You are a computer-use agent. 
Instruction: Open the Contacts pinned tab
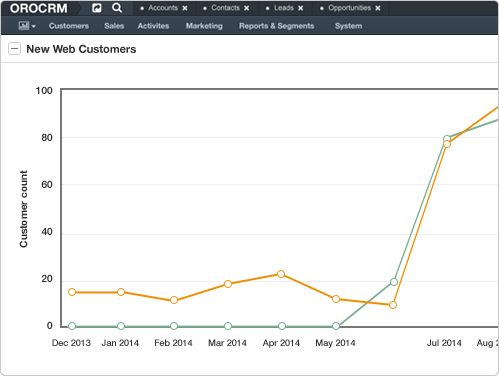click(x=225, y=8)
